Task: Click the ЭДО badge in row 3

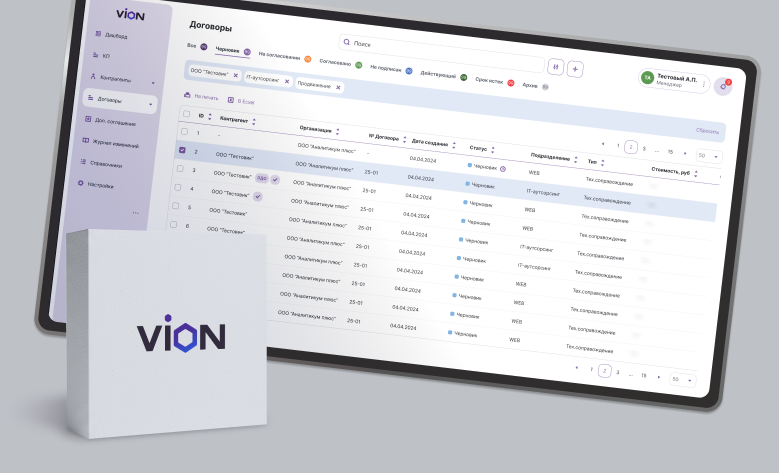Action: tap(261, 178)
